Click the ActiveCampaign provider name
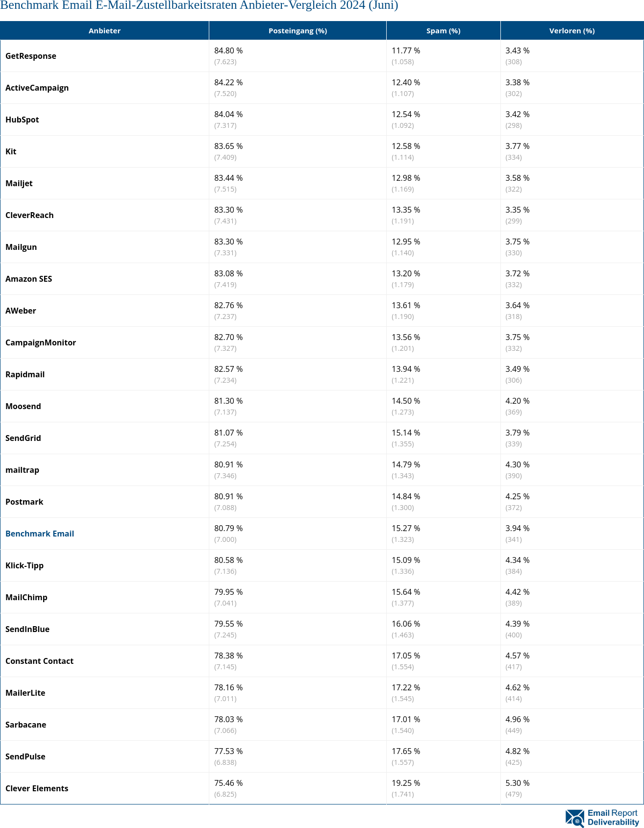This screenshot has height=828, width=644. (x=37, y=88)
